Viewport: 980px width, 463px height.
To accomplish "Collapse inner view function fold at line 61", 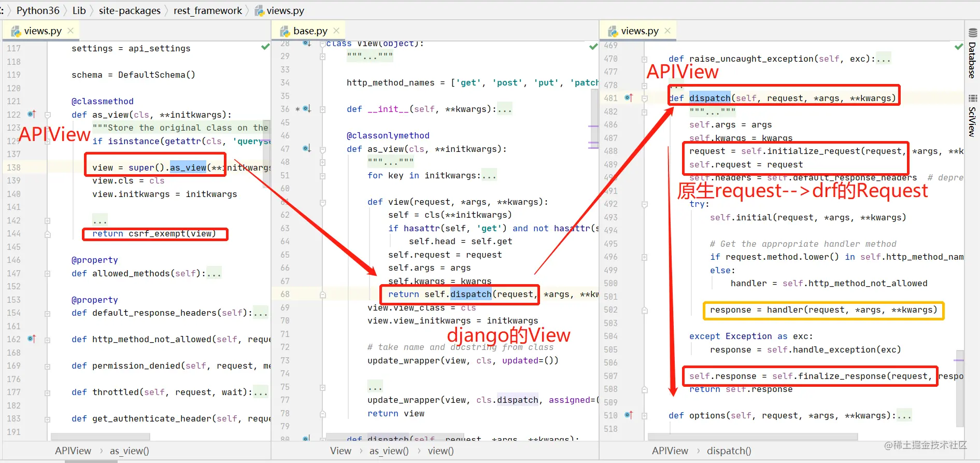I will 322,202.
